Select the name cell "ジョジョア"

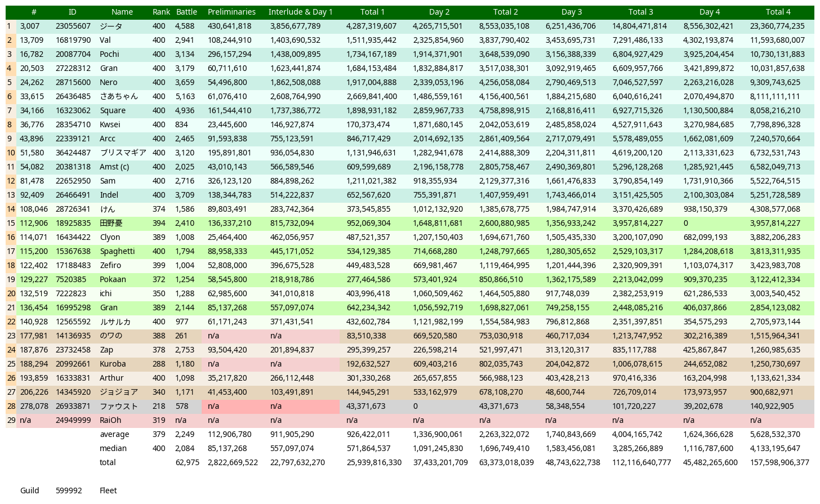click(x=119, y=392)
